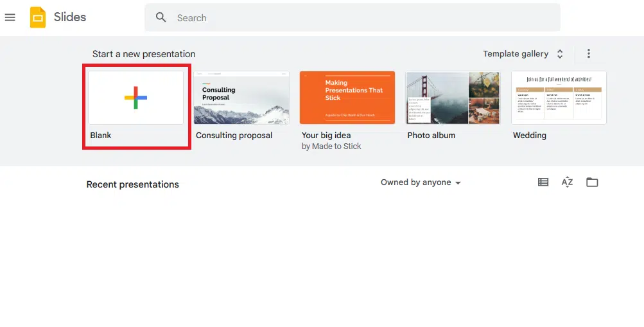Switch to list view icon
Image resolution: width=644 pixels, height=327 pixels.
[x=543, y=182]
